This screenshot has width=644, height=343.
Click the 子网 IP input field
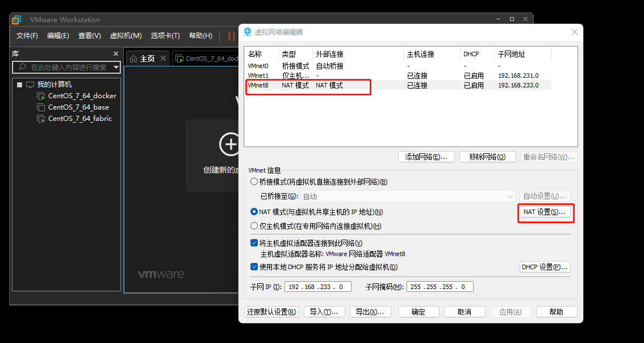[318, 287]
